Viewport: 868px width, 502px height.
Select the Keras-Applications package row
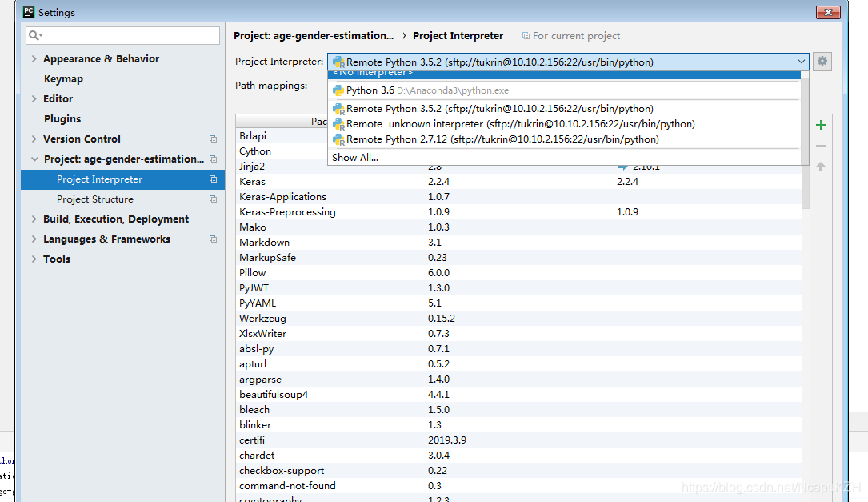(518, 197)
